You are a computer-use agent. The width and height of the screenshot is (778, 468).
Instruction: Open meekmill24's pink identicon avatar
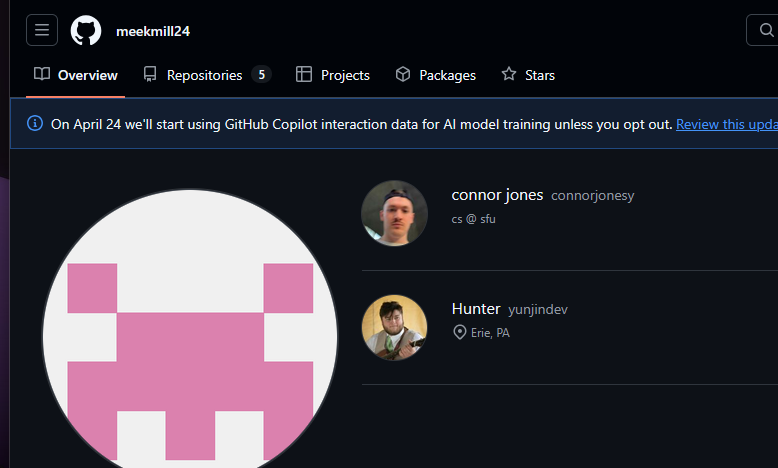(x=190, y=329)
